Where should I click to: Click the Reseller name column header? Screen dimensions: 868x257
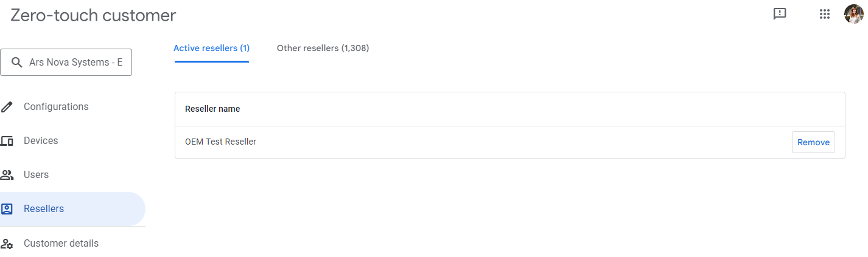(212, 109)
